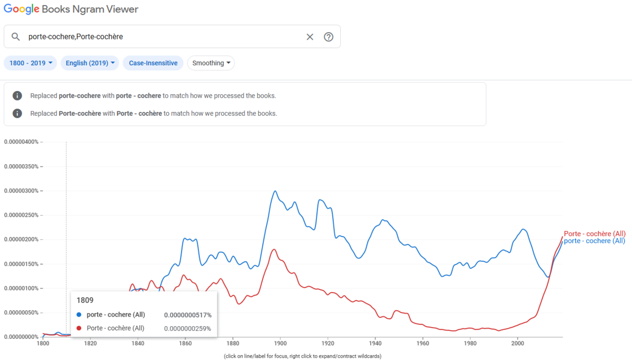This screenshot has height=364, width=632.
Task: Clear the search query with X
Action: (x=310, y=37)
